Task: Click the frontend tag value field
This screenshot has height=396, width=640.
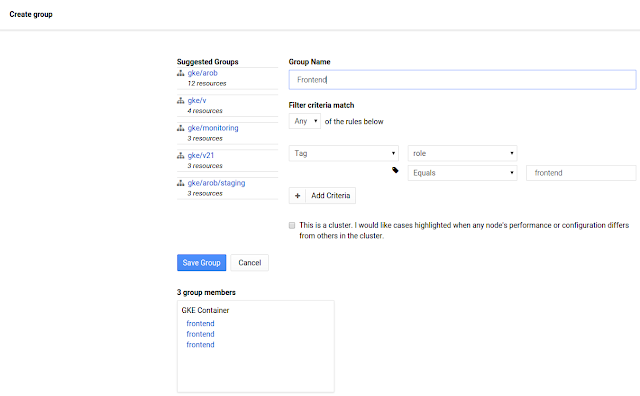Action: coord(581,173)
